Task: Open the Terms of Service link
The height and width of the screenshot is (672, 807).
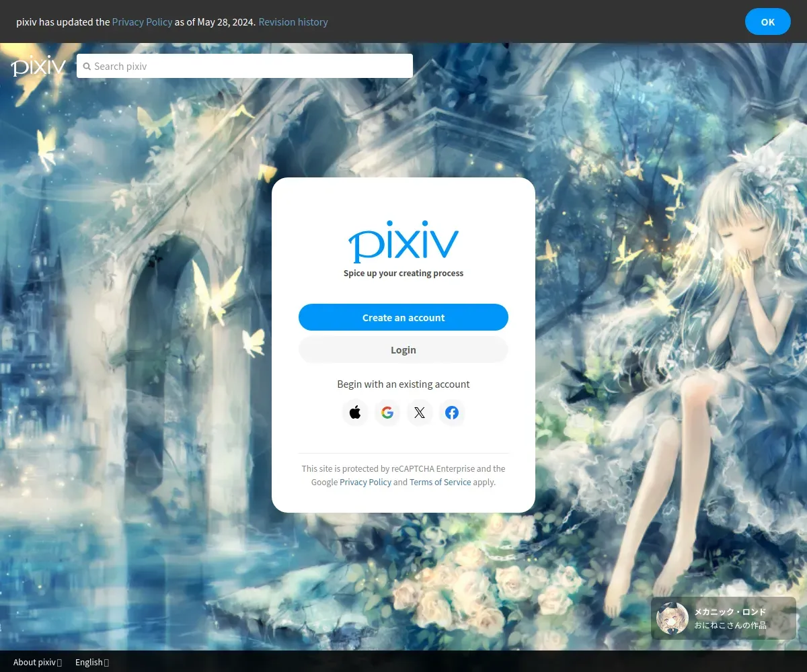Action: tap(440, 482)
